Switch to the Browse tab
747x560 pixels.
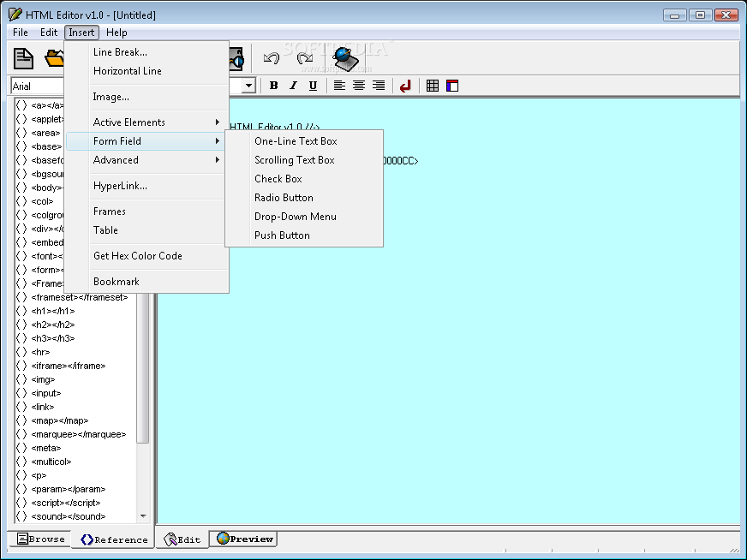[40, 539]
